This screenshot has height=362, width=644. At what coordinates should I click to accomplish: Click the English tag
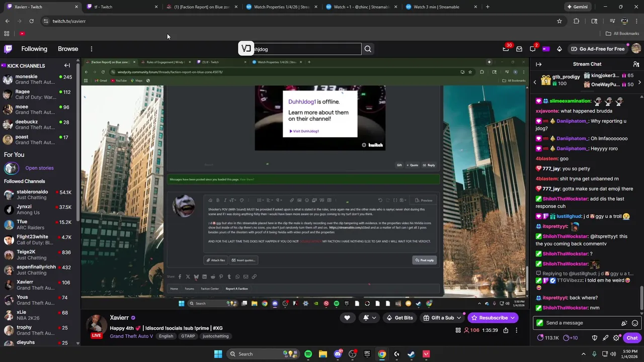166,336
